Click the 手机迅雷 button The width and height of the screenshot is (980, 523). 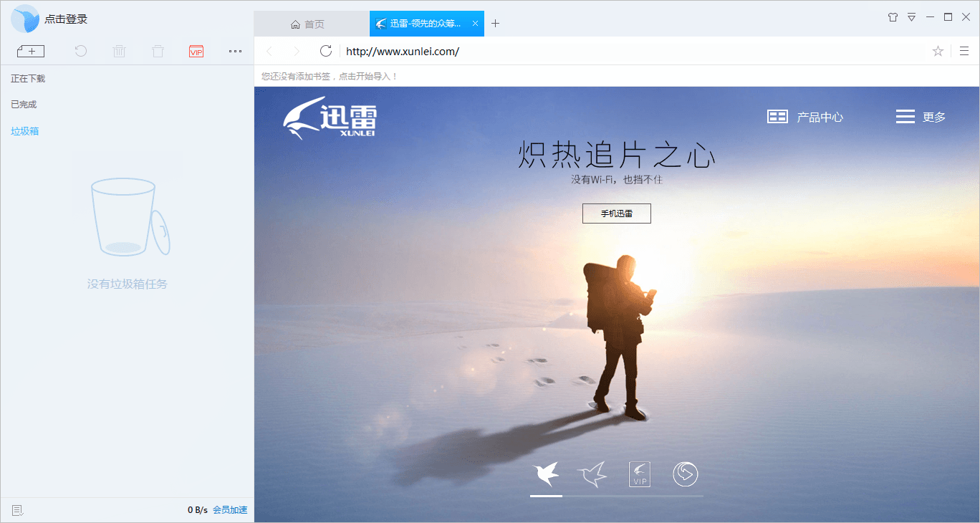[x=616, y=213]
